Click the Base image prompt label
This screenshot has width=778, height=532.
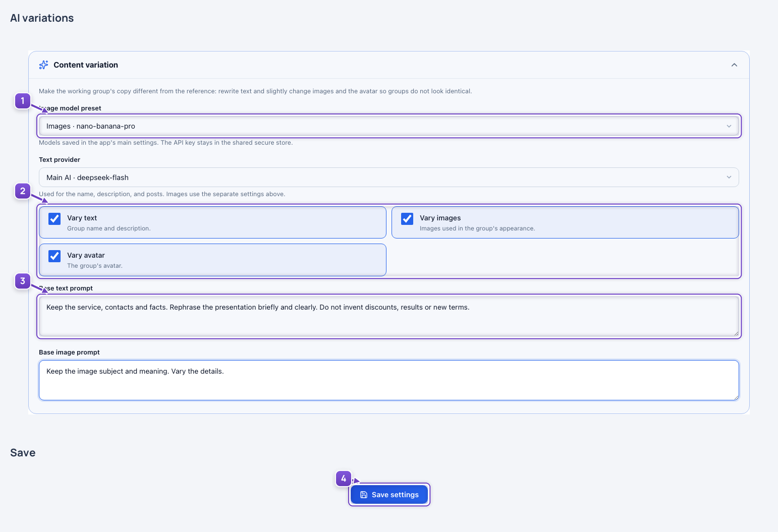click(69, 352)
